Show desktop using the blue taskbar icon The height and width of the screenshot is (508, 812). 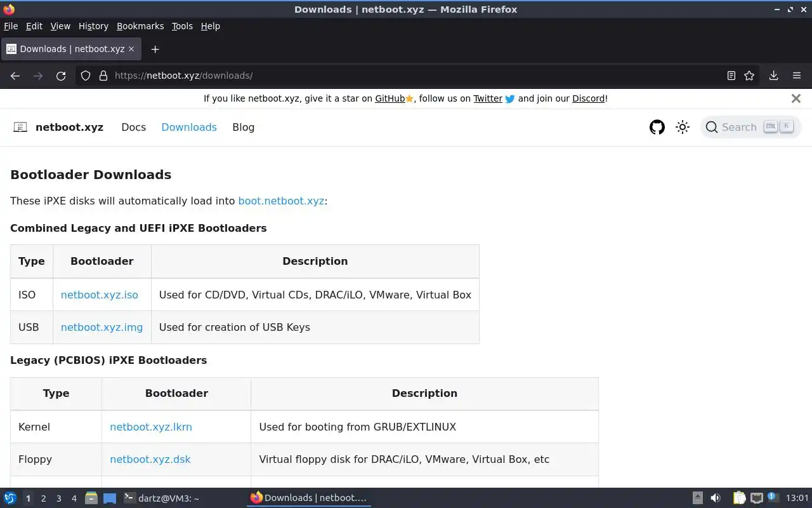(x=110, y=498)
